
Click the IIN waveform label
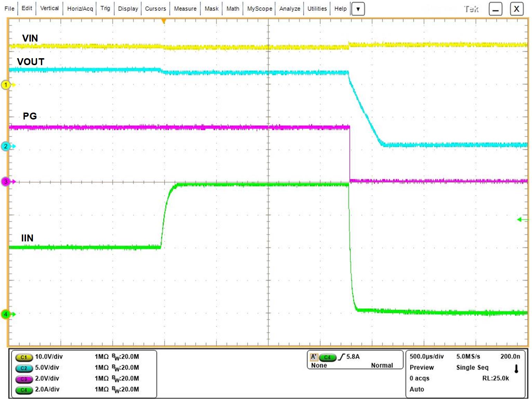click(27, 238)
